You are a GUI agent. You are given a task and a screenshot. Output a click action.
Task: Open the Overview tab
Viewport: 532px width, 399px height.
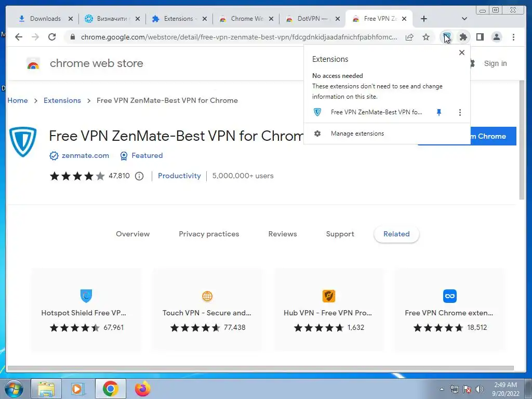(132, 234)
